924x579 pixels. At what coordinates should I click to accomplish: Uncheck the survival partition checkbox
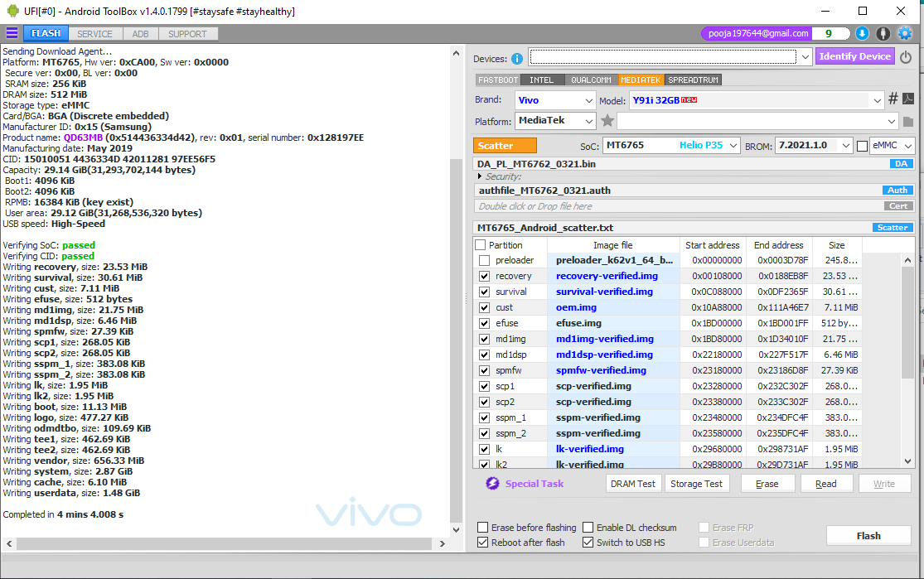(485, 292)
